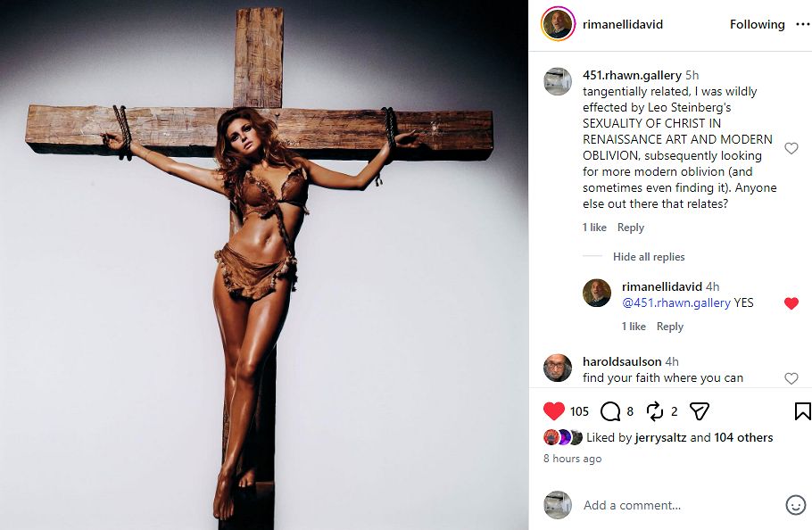Open the emoji picker smiley icon

795,505
